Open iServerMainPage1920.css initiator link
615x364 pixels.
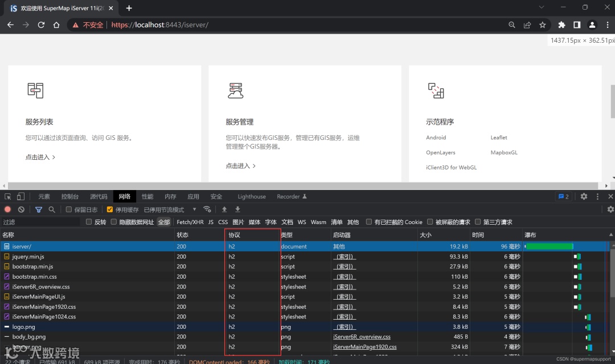pos(365,347)
